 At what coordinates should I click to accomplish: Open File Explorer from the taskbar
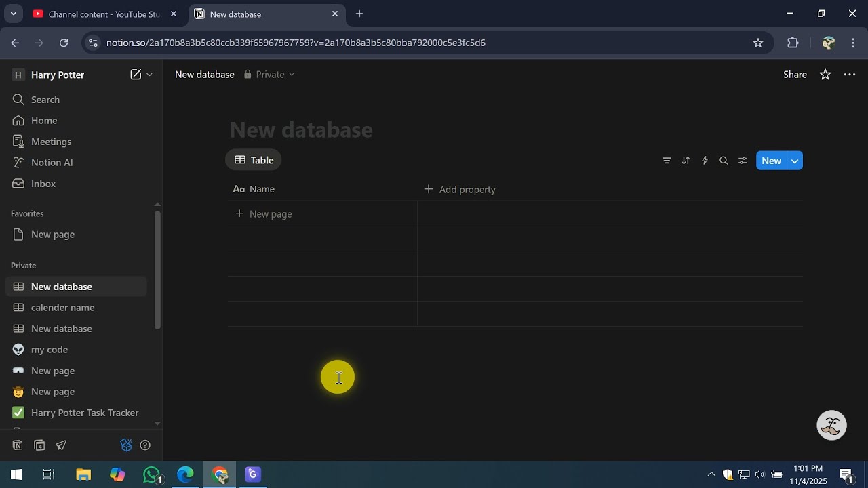83,474
